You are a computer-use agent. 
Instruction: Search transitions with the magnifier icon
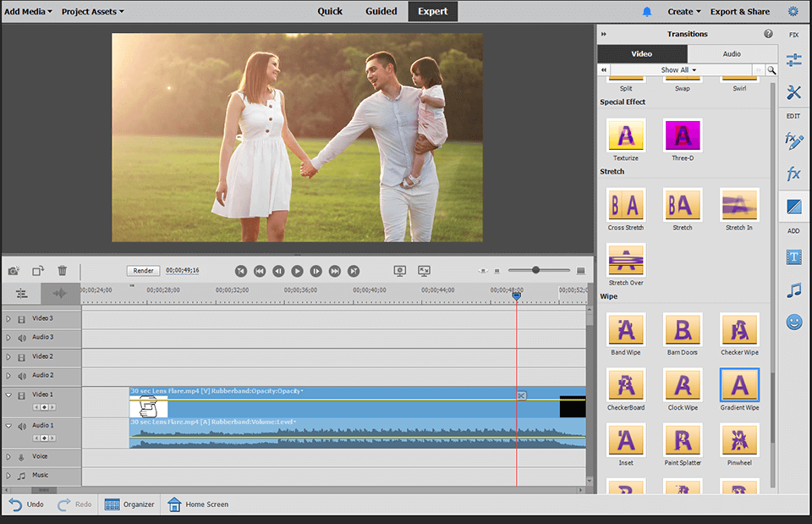(771, 70)
